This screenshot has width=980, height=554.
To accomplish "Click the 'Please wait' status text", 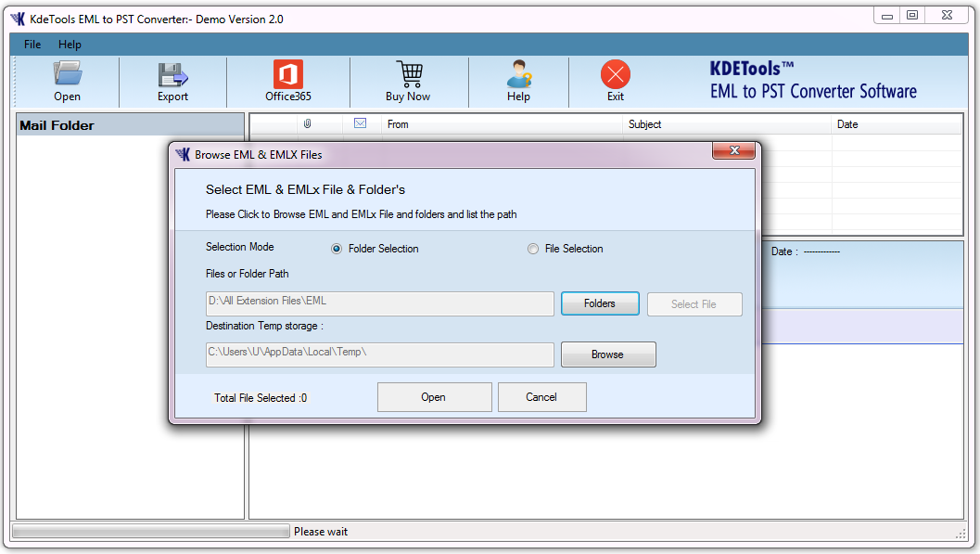I will point(321,532).
